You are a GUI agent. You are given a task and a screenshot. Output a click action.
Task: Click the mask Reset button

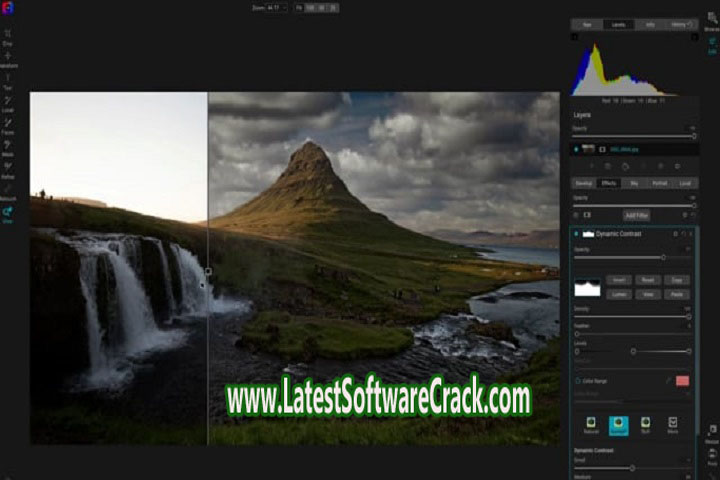(x=648, y=280)
